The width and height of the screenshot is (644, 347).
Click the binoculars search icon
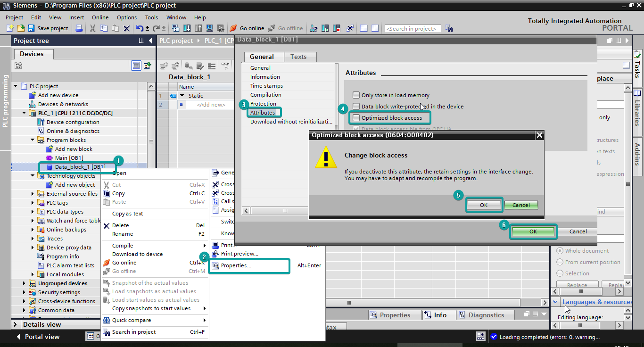point(449,28)
